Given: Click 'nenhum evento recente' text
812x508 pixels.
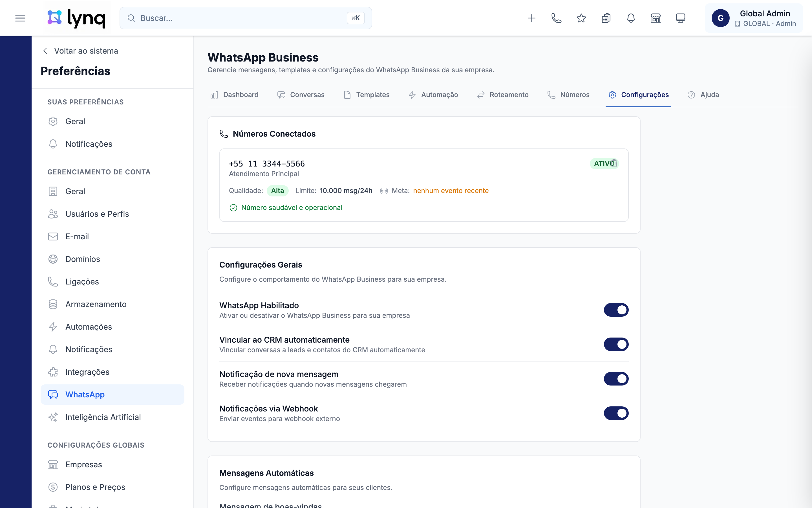Looking at the screenshot, I should [x=451, y=191].
